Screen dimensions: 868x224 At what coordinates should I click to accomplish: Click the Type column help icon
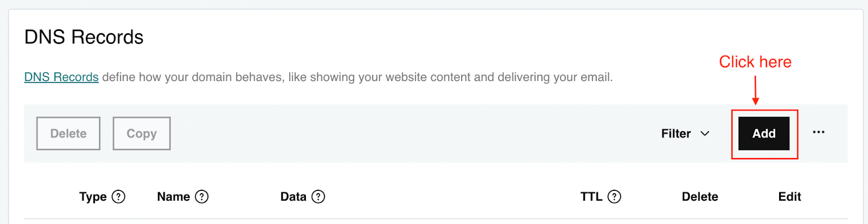pyautogui.click(x=118, y=197)
